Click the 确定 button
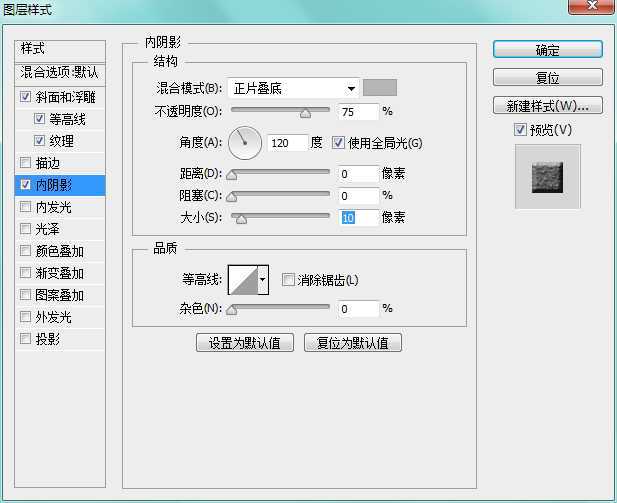 coord(547,49)
